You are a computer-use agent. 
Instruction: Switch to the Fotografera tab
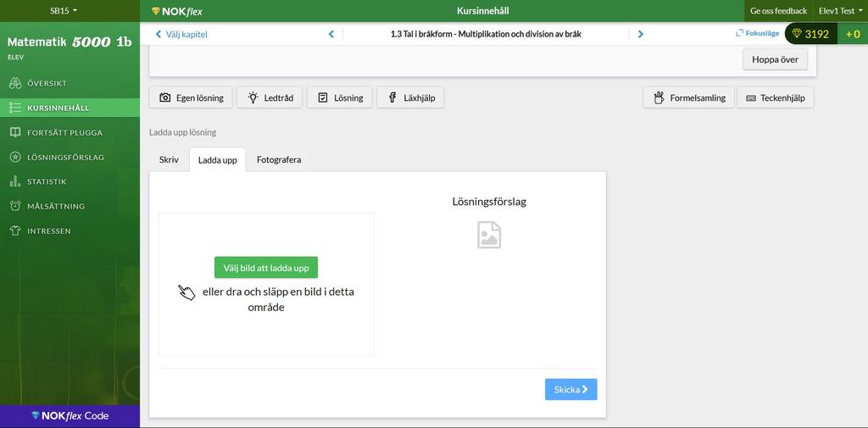click(x=279, y=159)
